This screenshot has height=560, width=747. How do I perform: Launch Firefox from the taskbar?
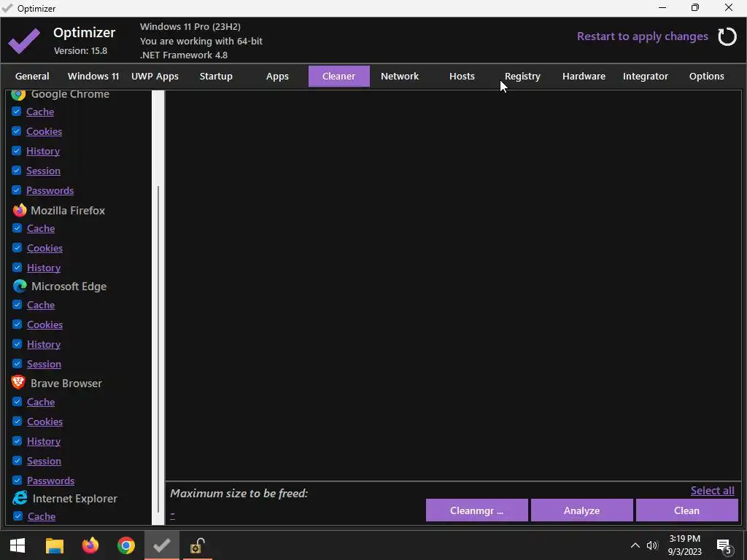[x=90, y=545]
